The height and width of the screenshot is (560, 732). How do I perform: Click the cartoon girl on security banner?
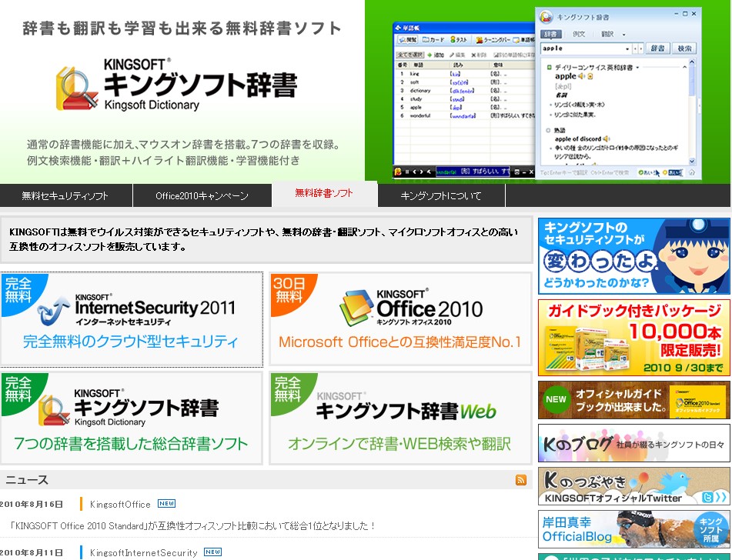pyautogui.click(x=692, y=256)
